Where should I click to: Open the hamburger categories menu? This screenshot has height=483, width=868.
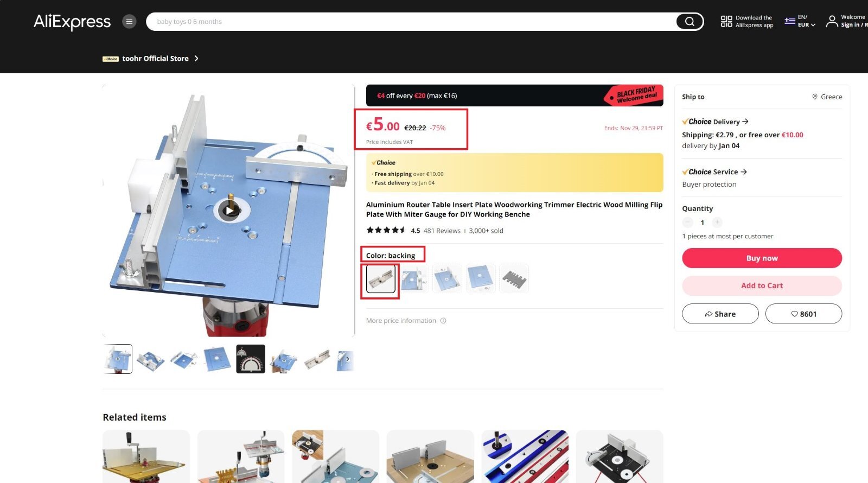(129, 22)
